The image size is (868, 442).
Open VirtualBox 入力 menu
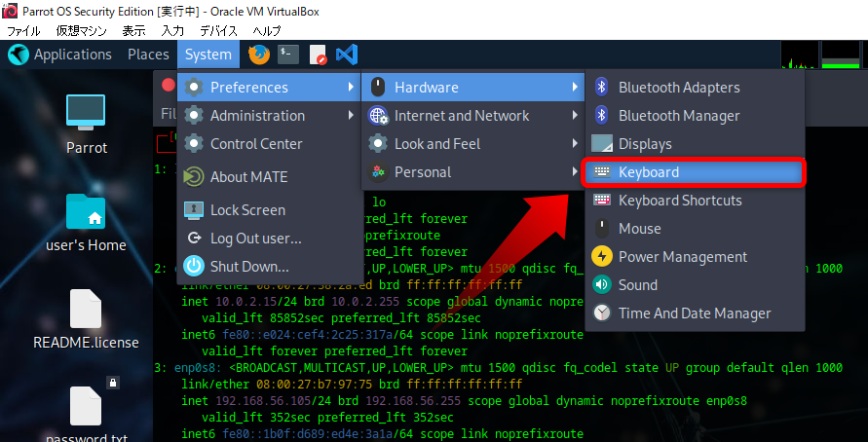point(172,30)
